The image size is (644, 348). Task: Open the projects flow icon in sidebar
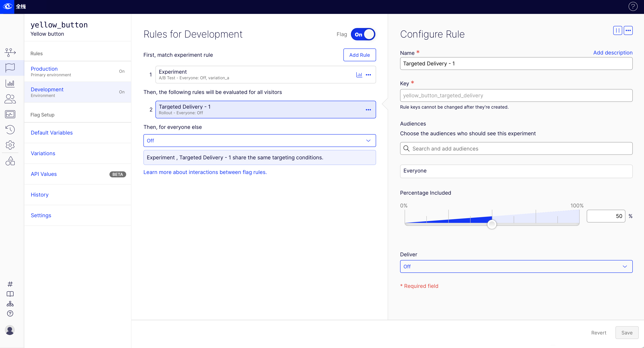pos(10,52)
